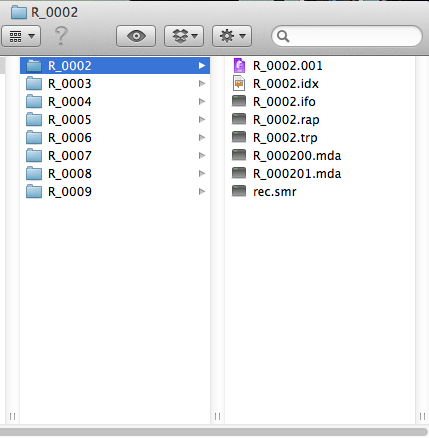The height and width of the screenshot is (438, 429).
Task: Click inside the search field
Action: (x=347, y=36)
